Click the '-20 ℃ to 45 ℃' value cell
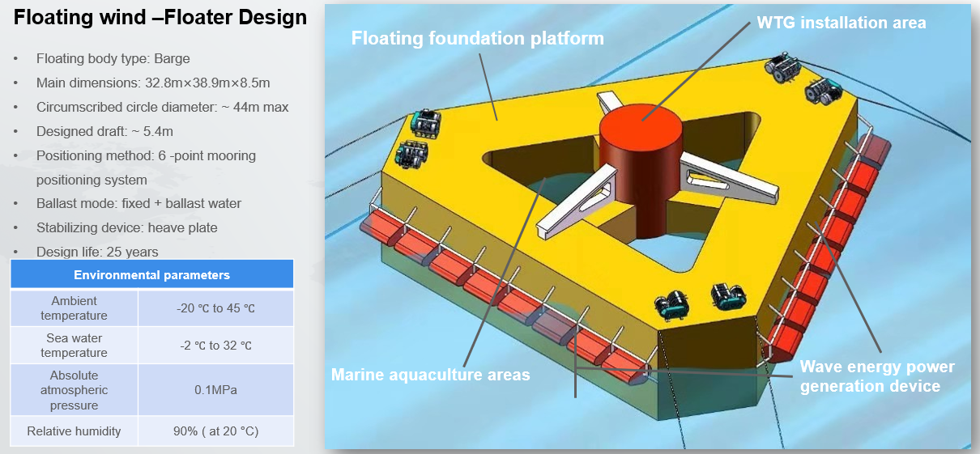The image size is (980, 454). click(215, 308)
